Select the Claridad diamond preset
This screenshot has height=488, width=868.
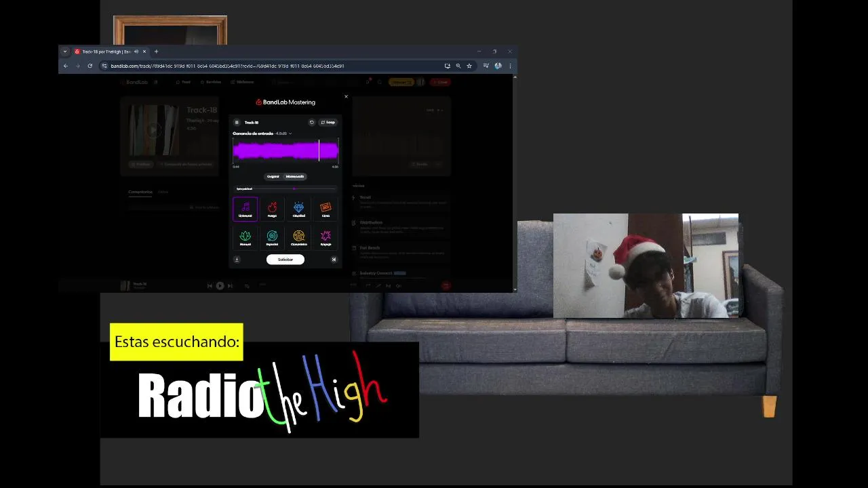298,209
